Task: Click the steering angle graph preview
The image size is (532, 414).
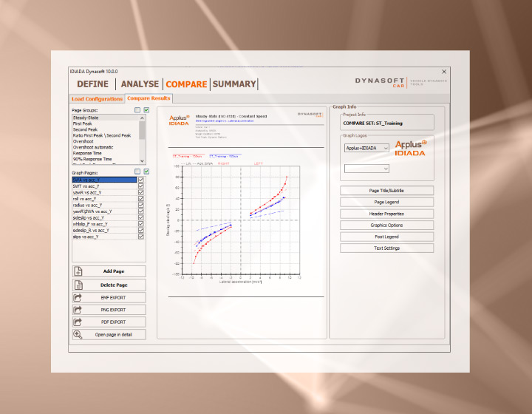Action: click(x=241, y=220)
